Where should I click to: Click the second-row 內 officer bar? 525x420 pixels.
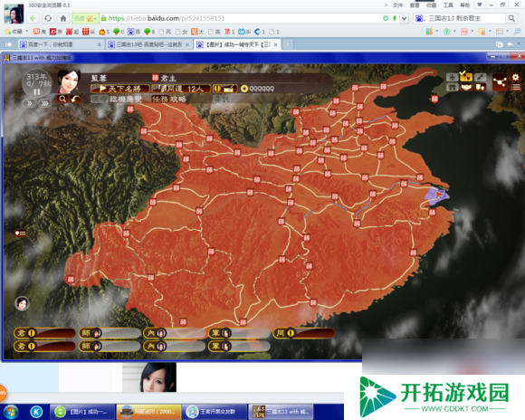pyautogui.click(x=174, y=346)
